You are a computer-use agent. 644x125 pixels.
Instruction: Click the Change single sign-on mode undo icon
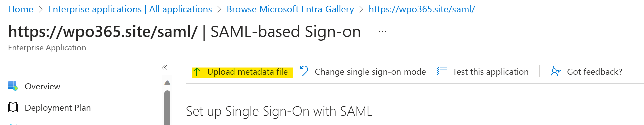[x=304, y=71]
